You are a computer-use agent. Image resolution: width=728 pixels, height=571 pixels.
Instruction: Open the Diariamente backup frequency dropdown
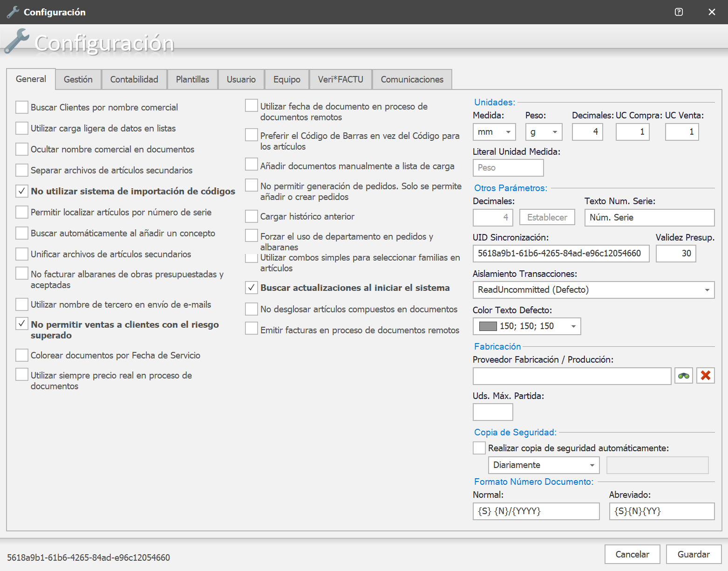592,465
